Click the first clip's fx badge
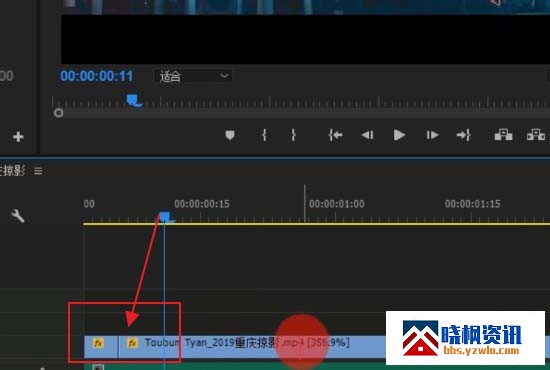The image size is (550, 370). [x=98, y=343]
